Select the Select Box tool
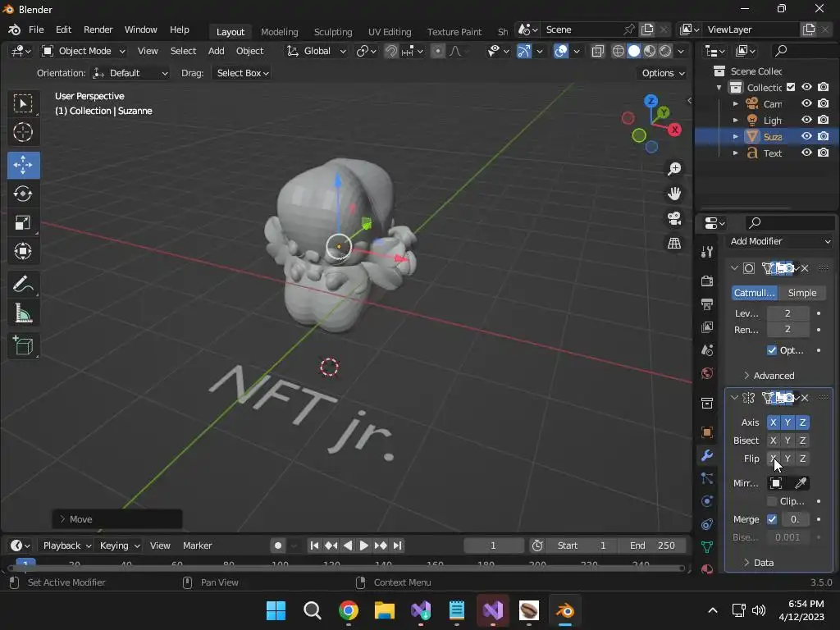This screenshot has height=630, width=840. [x=23, y=103]
